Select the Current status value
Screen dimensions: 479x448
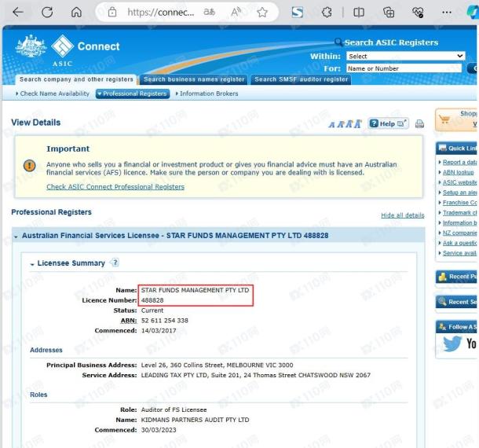(152, 310)
